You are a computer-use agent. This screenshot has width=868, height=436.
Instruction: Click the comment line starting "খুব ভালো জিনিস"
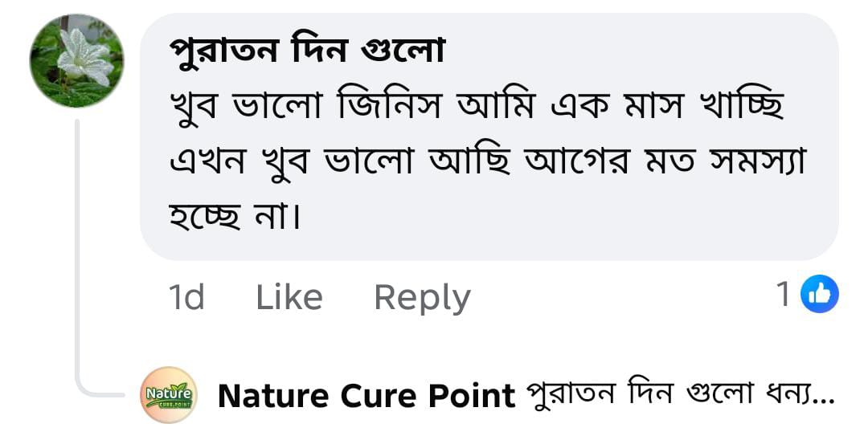click(x=477, y=108)
